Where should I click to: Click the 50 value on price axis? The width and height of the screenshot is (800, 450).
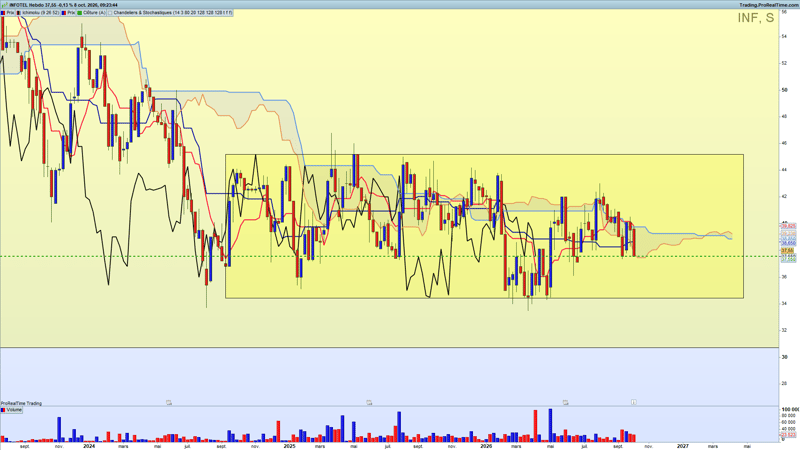pyautogui.click(x=784, y=90)
